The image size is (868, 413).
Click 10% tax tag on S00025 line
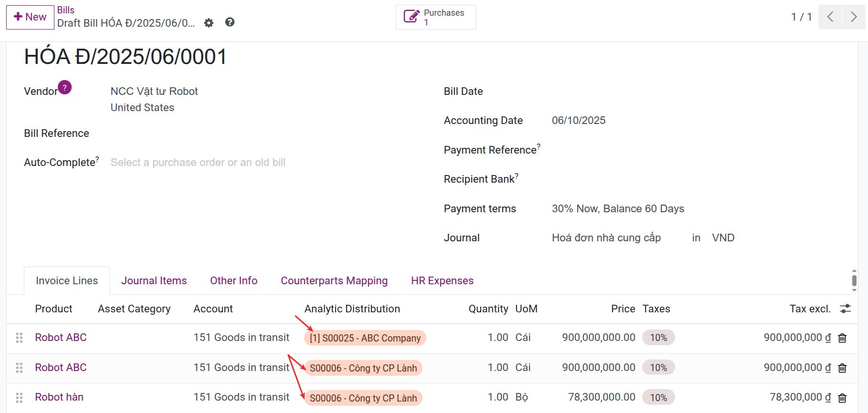point(658,338)
